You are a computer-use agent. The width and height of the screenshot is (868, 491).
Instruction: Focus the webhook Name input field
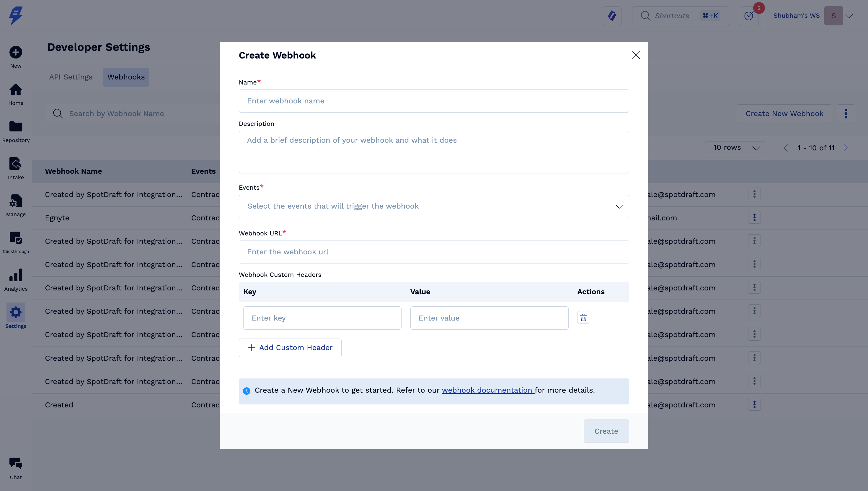(434, 101)
